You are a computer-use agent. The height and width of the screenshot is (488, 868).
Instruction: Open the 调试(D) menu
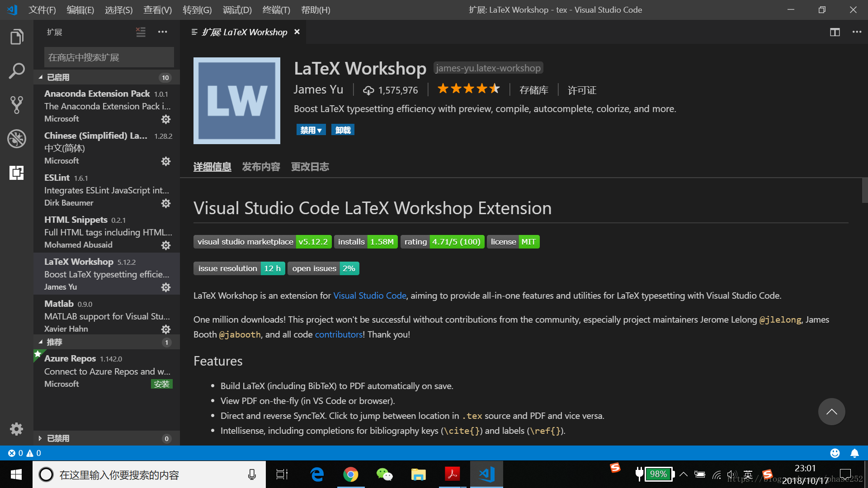pos(237,10)
